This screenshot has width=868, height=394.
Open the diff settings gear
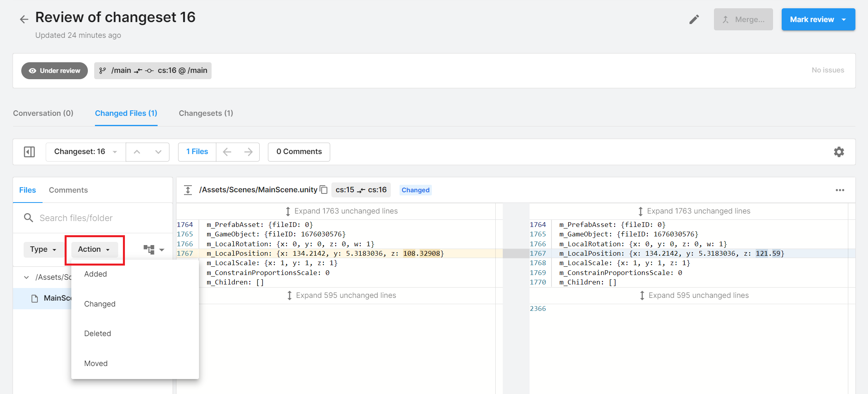click(839, 152)
